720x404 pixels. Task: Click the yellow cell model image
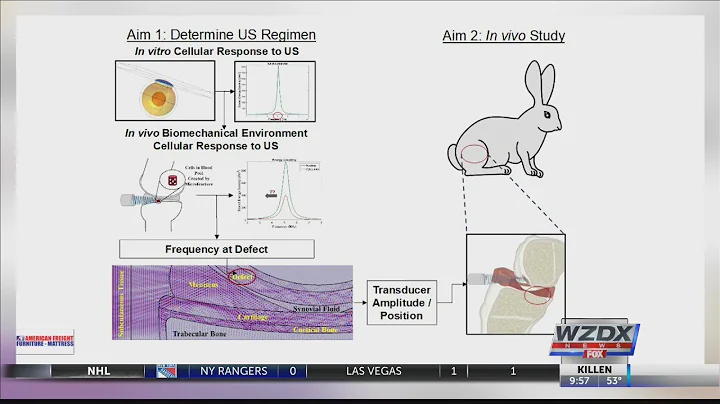(x=165, y=91)
